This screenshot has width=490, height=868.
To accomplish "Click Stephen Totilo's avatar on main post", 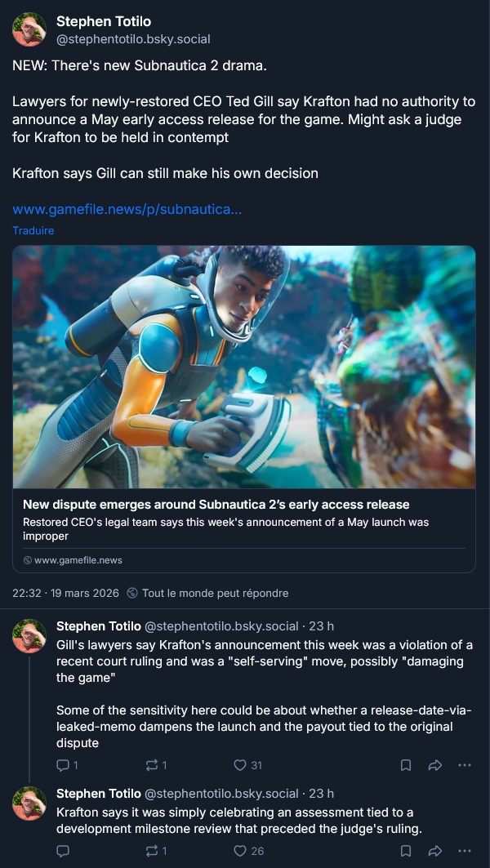I will (29, 29).
